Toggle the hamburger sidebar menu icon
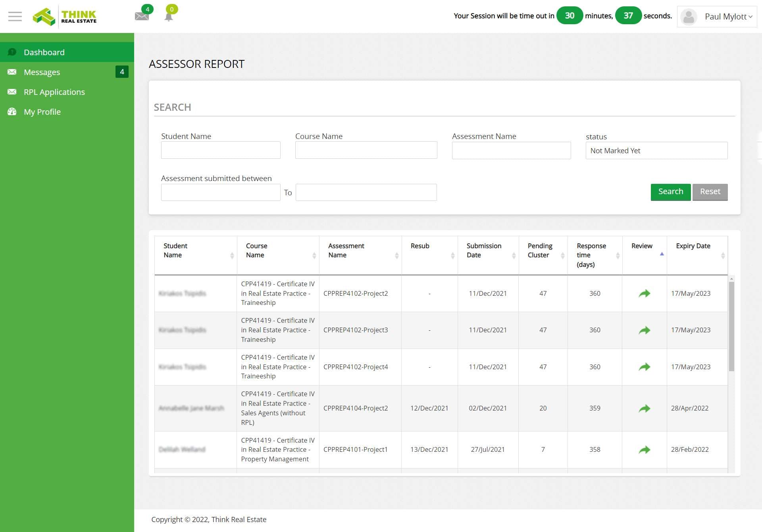The width and height of the screenshot is (762, 532). pos(15,16)
